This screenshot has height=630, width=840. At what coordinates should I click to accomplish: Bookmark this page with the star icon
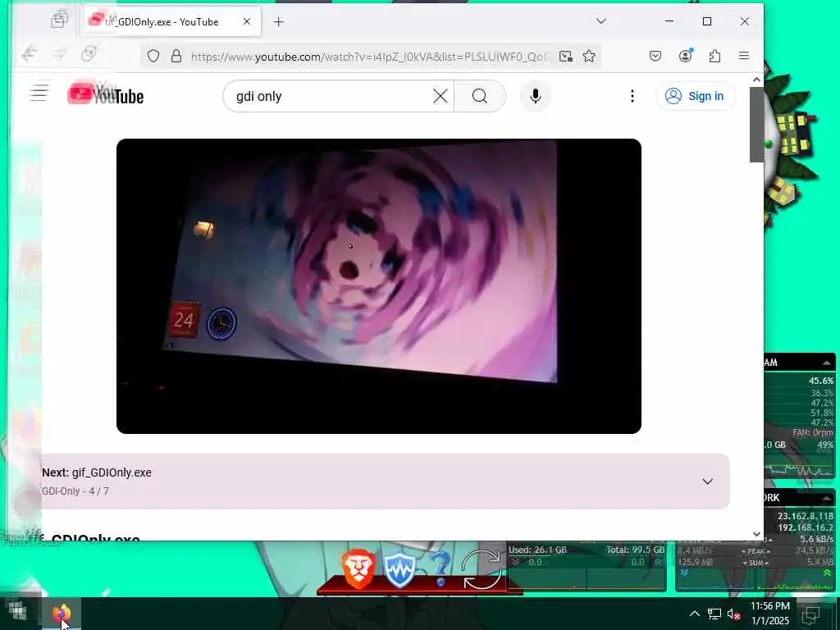[589, 56]
